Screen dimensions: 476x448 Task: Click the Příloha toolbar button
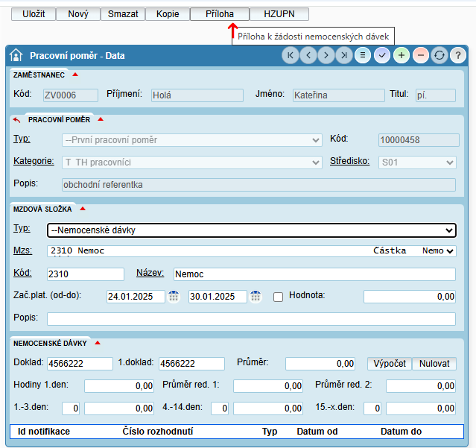click(219, 14)
